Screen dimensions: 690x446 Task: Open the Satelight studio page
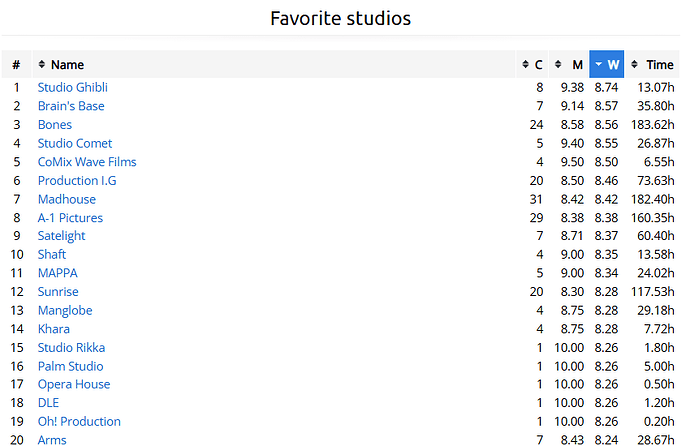[62, 236]
